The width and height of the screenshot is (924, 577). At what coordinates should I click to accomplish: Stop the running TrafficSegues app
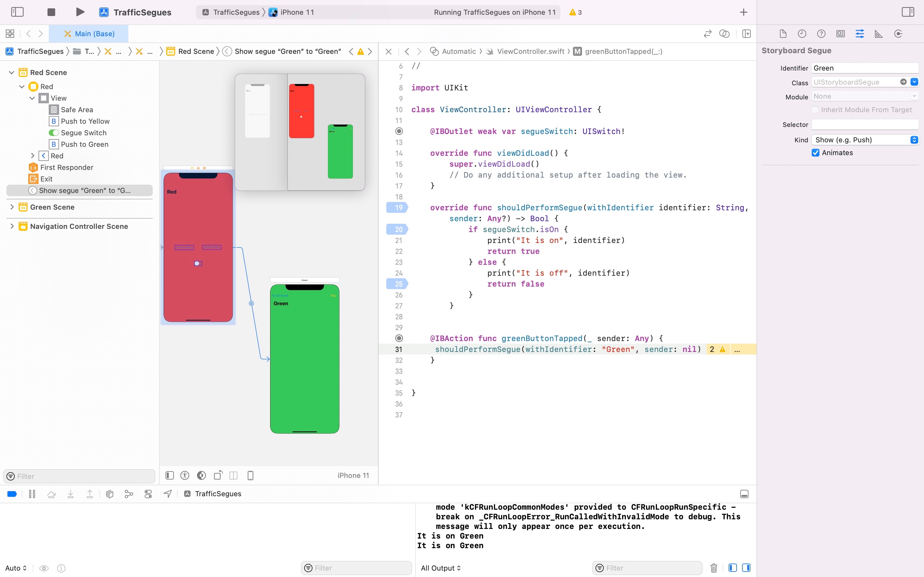[x=51, y=12]
